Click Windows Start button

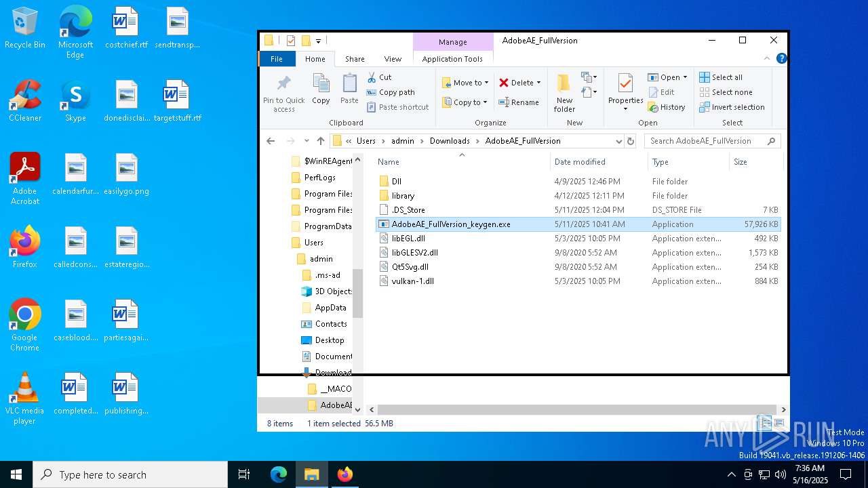pos(16,474)
